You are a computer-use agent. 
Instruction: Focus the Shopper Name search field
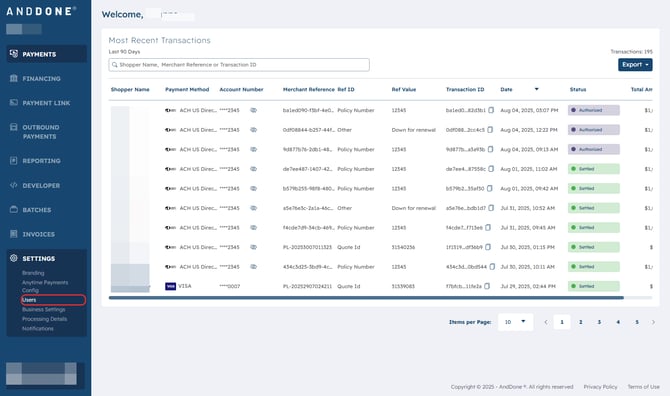click(239, 65)
